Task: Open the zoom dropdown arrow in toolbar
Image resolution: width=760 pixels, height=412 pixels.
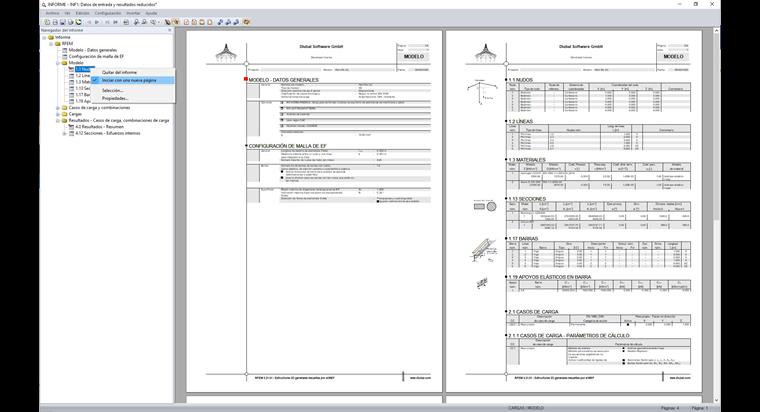Action: 159,22
